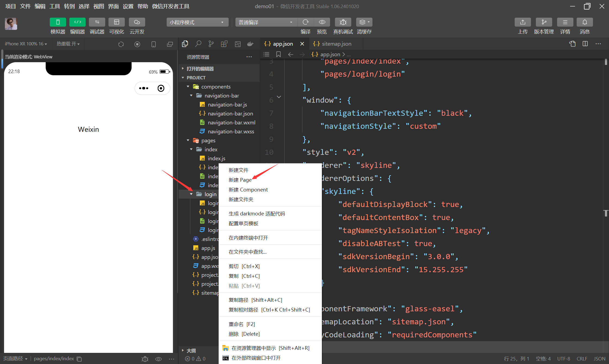This screenshot has height=364, width=609.
Task: Collapse the components folder
Action: [x=216, y=87]
